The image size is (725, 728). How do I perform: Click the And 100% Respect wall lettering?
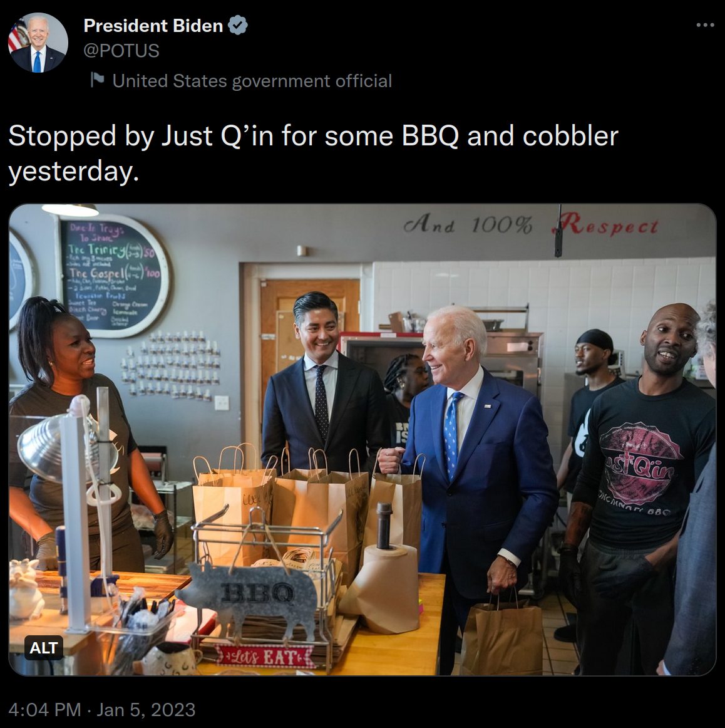[531, 224]
